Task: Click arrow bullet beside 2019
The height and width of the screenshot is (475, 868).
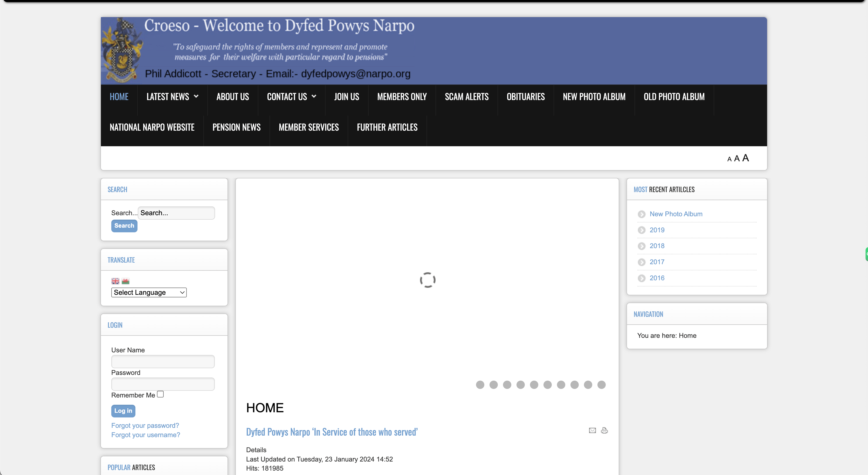Action: pyautogui.click(x=642, y=230)
